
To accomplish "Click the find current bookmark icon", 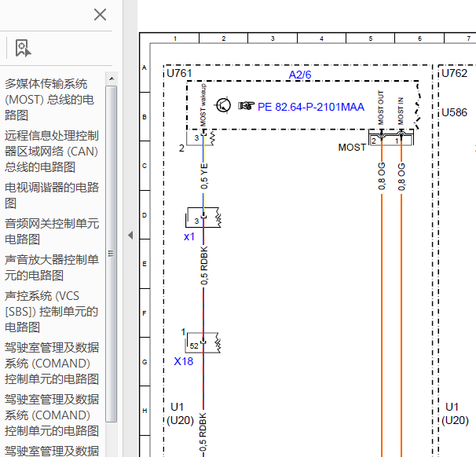I will point(23,48).
